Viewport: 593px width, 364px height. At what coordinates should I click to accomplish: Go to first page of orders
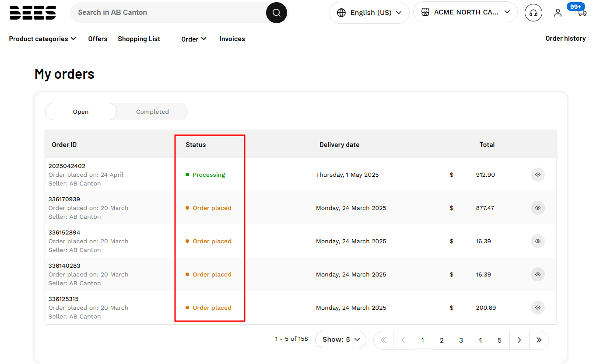383,340
